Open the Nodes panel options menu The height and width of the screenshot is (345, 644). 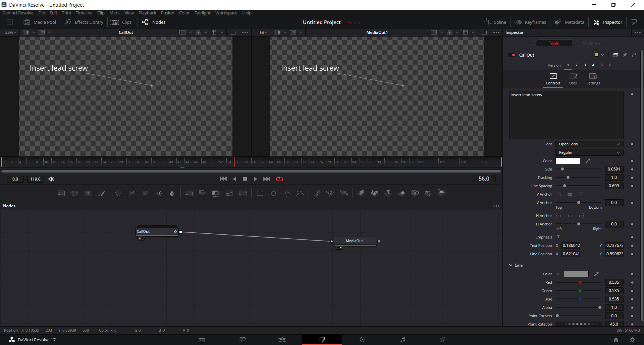pyautogui.click(x=496, y=206)
